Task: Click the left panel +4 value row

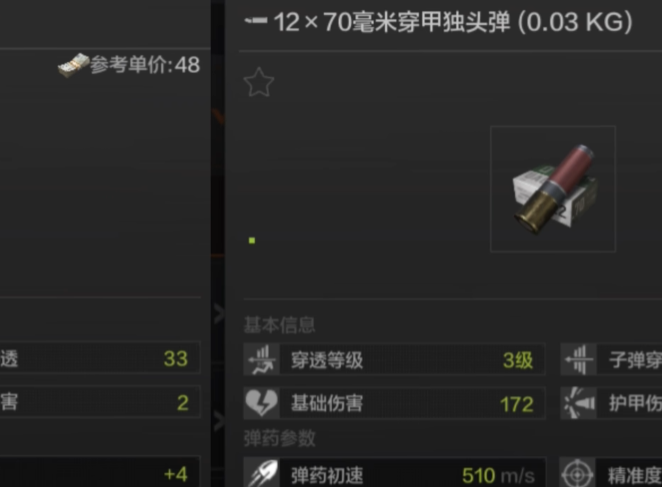Action: 100,473
